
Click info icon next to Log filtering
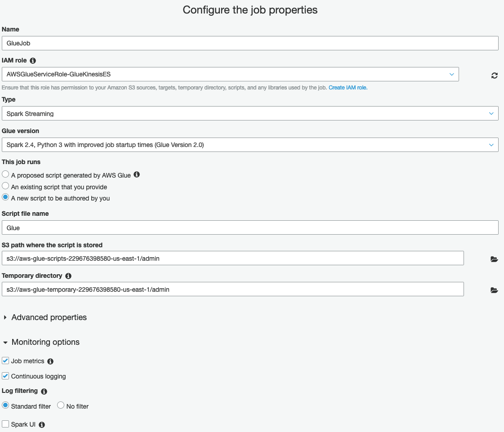44,391
